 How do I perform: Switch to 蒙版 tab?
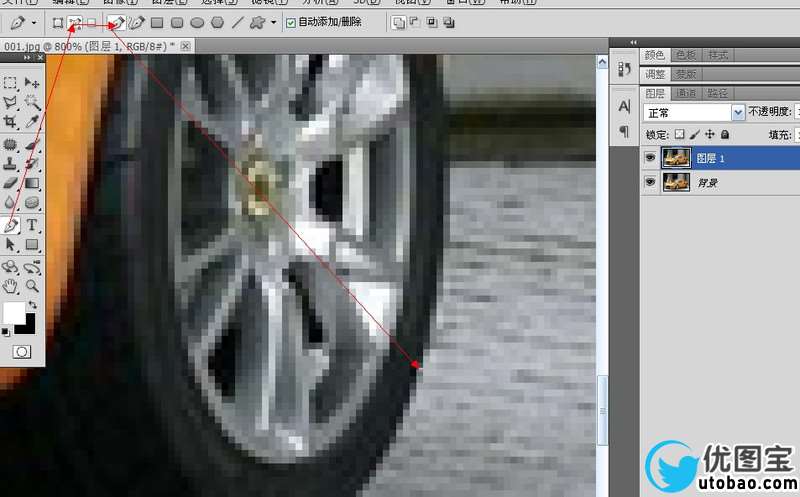pos(686,74)
